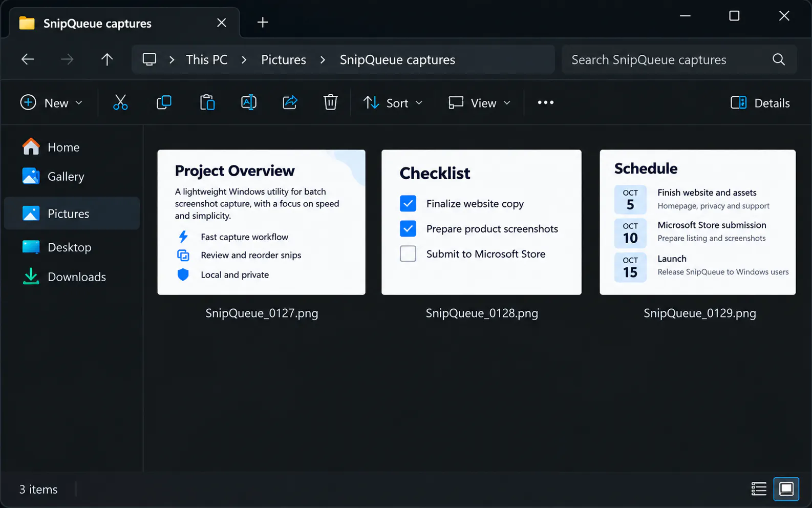Select Pictures in the sidebar
This screenshot has height=508, width=812.
click(72, 214)
